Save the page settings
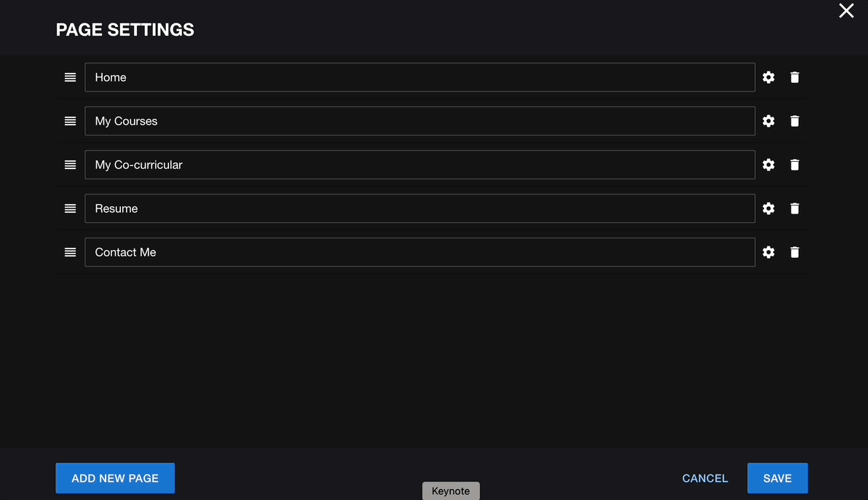 777,478
